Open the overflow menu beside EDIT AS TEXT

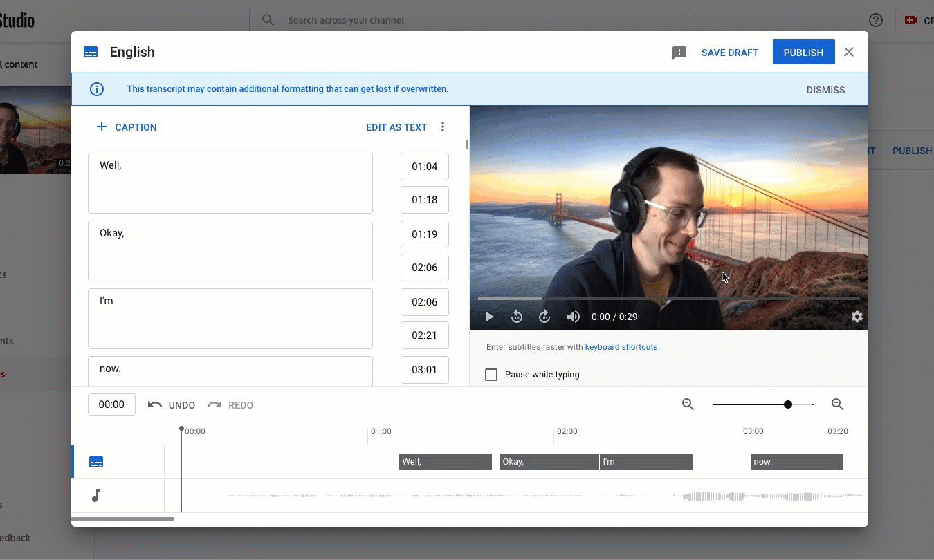coord(443,127)
